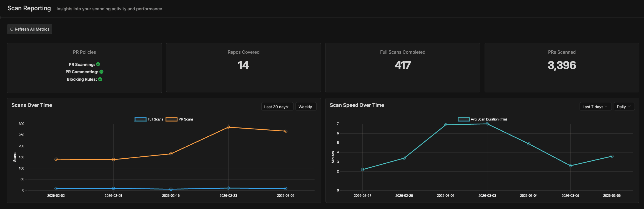This screenshot has width=644, height=209.
Task: Click the refresh icon beside Refresh All Metrics
Action: click(x=12, y=29)
